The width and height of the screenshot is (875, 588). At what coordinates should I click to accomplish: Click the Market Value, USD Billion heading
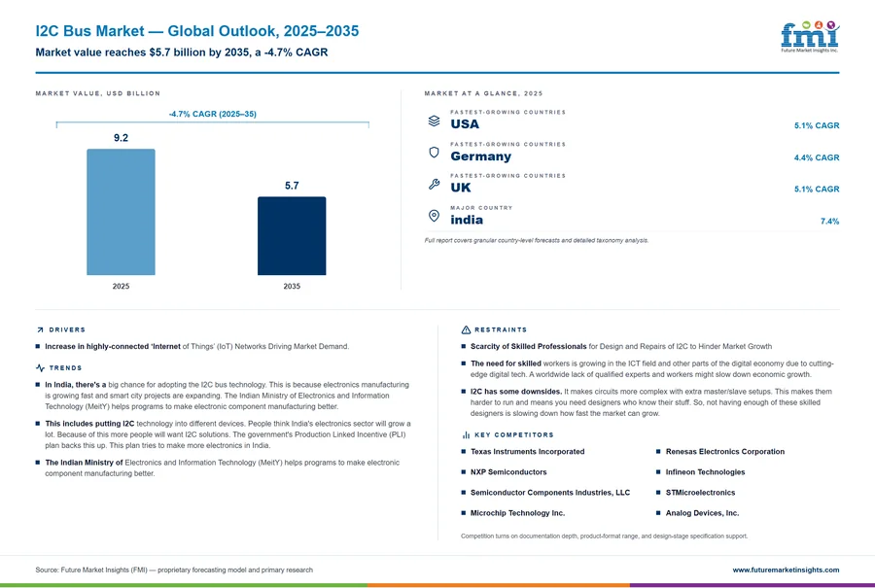[97, 93]
